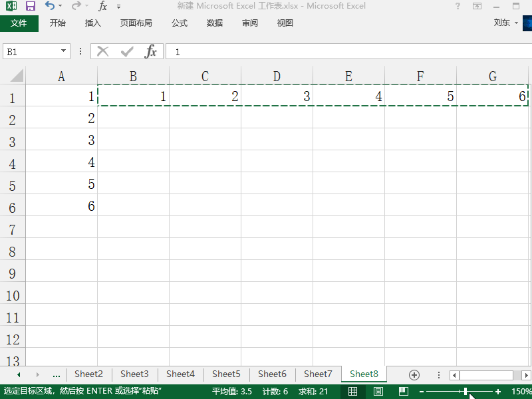Screen dimensions: 532x399
Task: Toggle Normal view in the status bar
Action: click(x=353, y=391)
